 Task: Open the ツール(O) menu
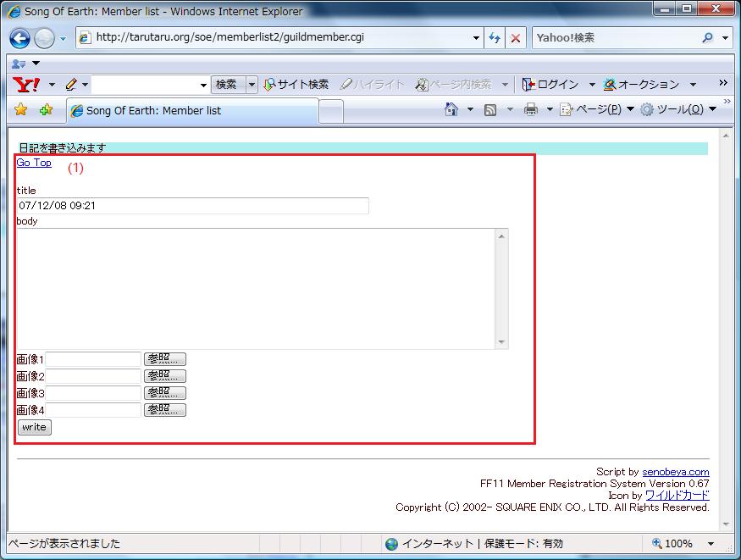[x=672, y=109]
